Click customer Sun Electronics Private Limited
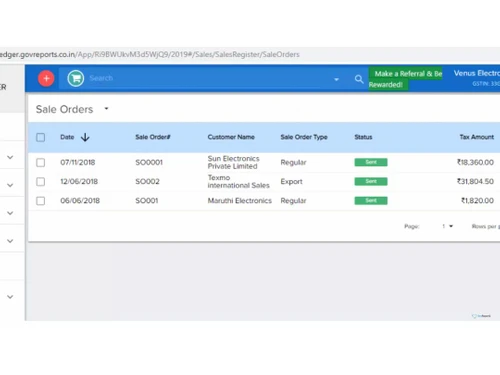 [233, 162]
